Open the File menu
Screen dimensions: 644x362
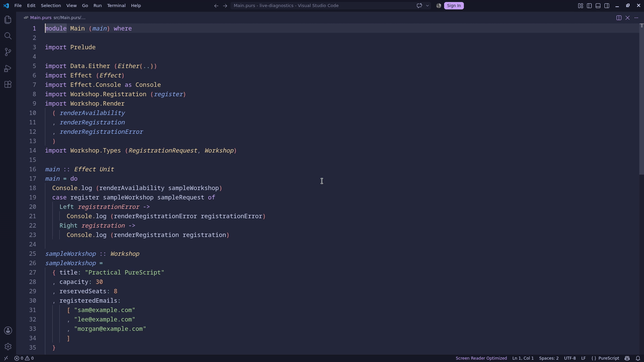coord(18,6)
